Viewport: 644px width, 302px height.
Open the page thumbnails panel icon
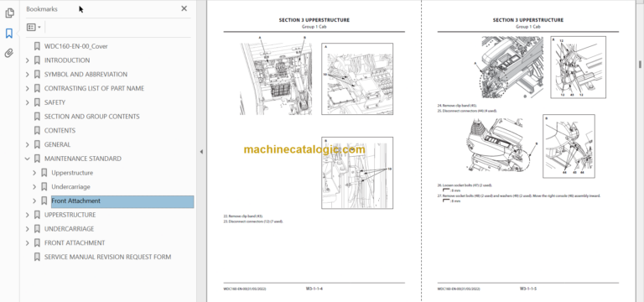9,13
